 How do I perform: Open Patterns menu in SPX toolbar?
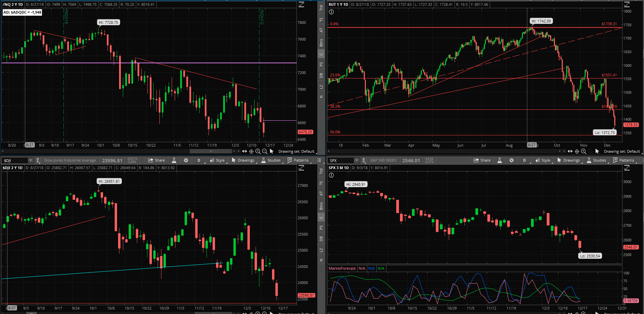tap(624, 160)
